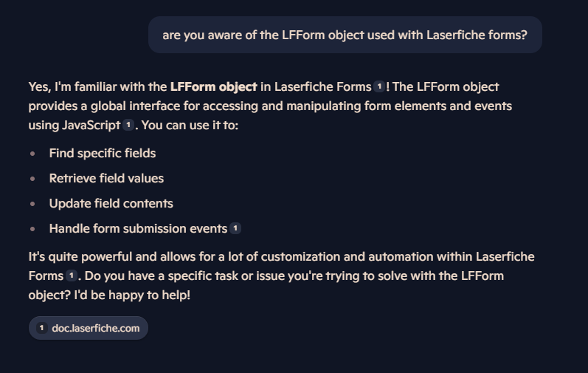
Task: Open citation badge after first 'Laserfiche Forms'
Action: click(379, 86)
